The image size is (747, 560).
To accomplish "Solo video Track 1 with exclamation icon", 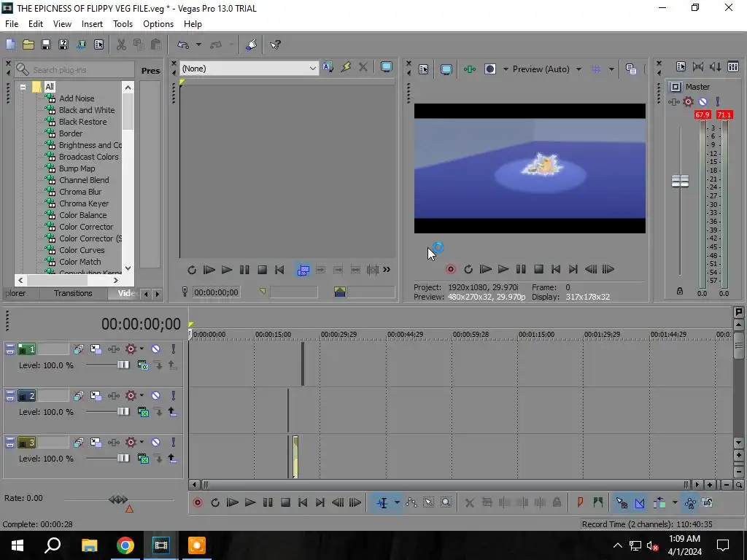I will (174, 349).
